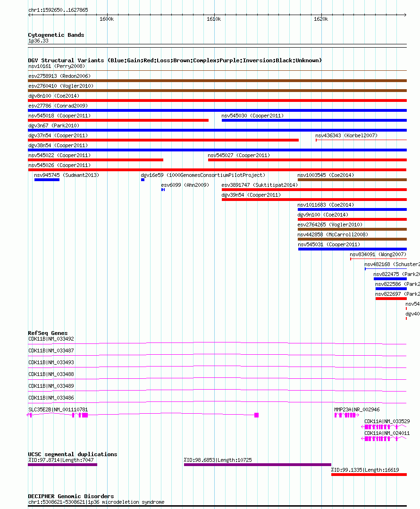420x509 pixels.
Task: Open the DGV Structural Variants track title
Action: pyautogui.click(x=175, y=60)
